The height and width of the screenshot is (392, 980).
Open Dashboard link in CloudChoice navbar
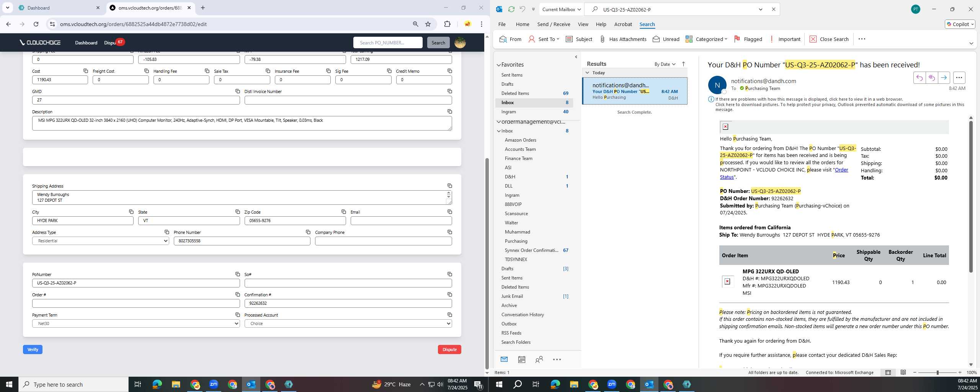pos(86,42)
